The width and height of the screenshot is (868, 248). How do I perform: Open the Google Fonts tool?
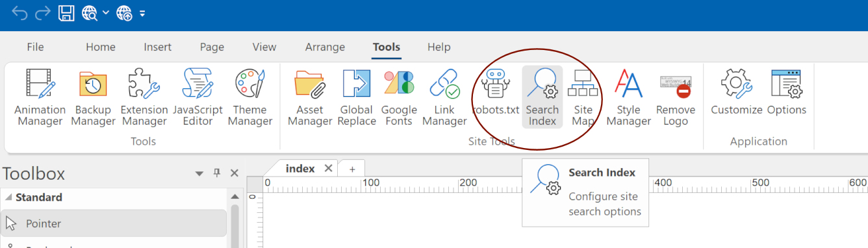click(399, 97)
